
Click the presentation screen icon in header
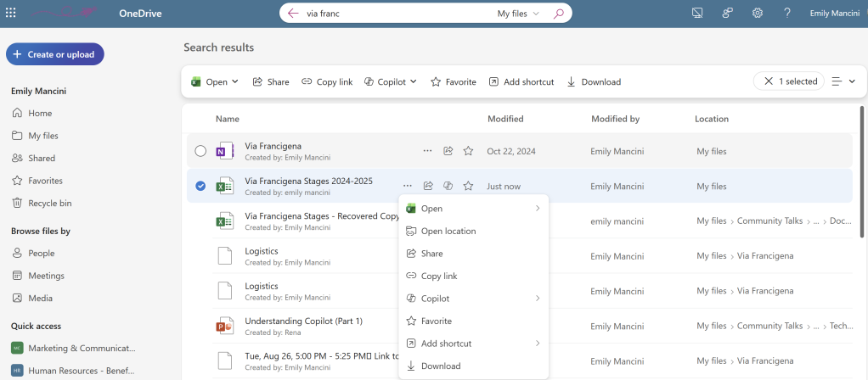pyautogui.click(x=697, y=13)
